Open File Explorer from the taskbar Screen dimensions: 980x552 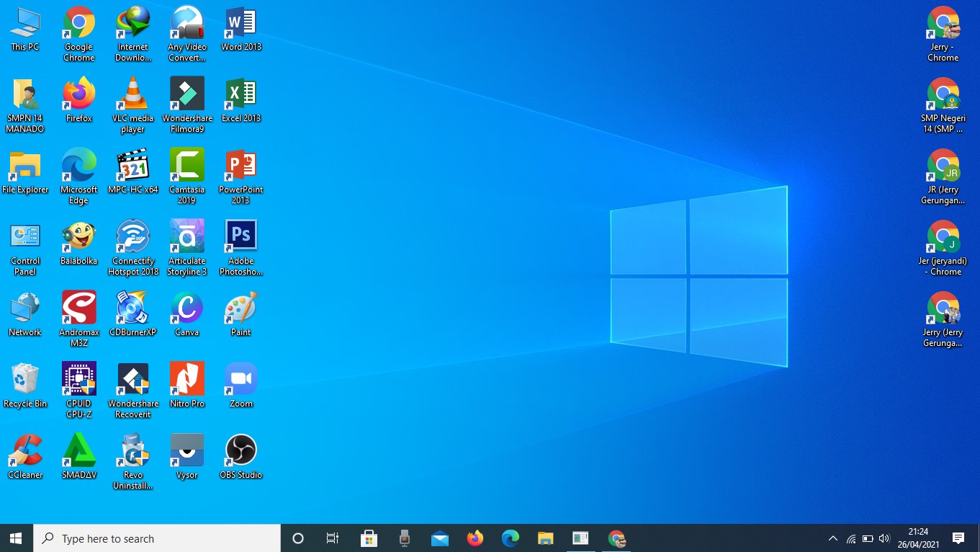pyautogui.click(x=545, y=538)
